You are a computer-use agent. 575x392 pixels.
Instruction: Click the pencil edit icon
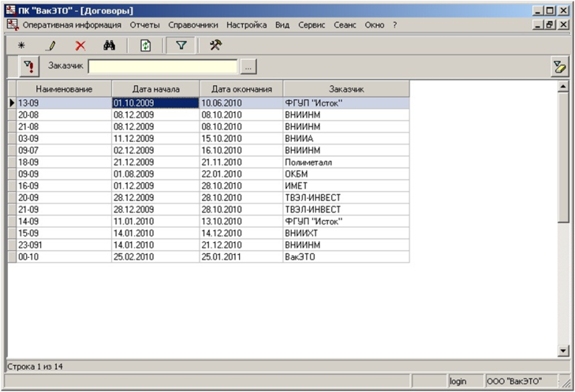pos(52,46)
